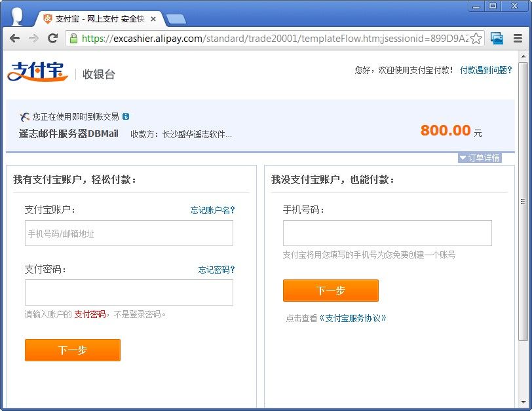Click the browser forward arrow
532x411 pixels.
pos(33,38)
